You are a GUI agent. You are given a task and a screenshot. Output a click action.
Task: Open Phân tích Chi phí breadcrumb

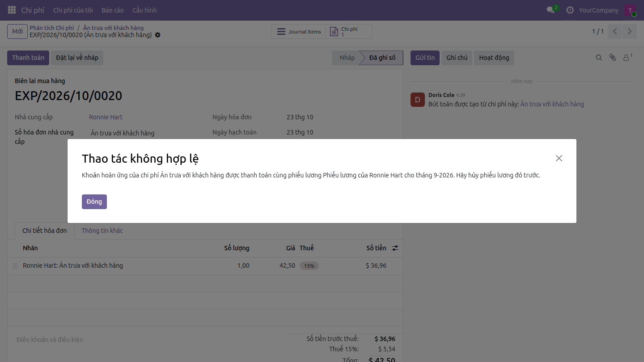point(52,28)
